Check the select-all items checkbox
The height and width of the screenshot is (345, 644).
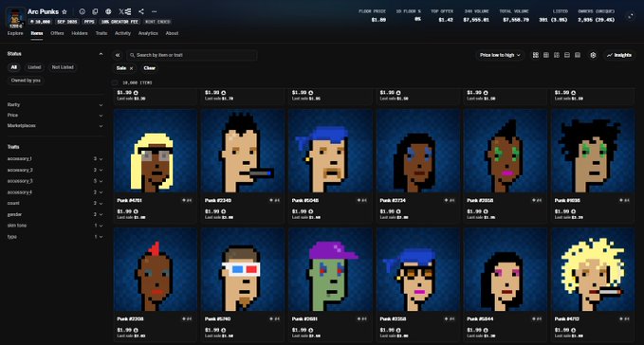[115, 82]
